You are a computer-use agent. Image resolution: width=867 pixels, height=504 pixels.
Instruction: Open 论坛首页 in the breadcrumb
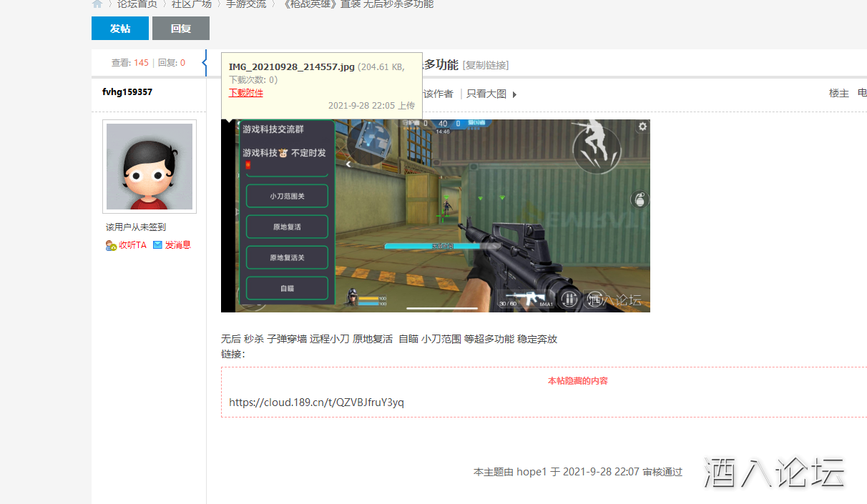click(137, 4)
